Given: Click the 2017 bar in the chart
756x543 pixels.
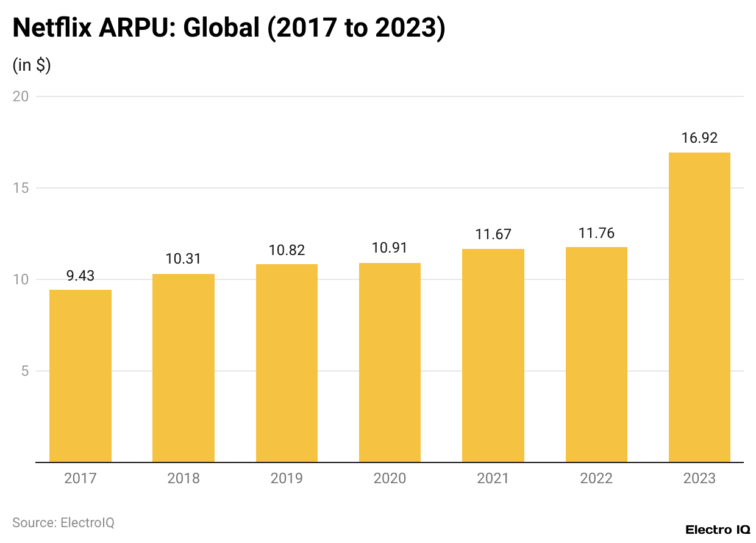Looking at the screenshot, I should click(80, 375).
